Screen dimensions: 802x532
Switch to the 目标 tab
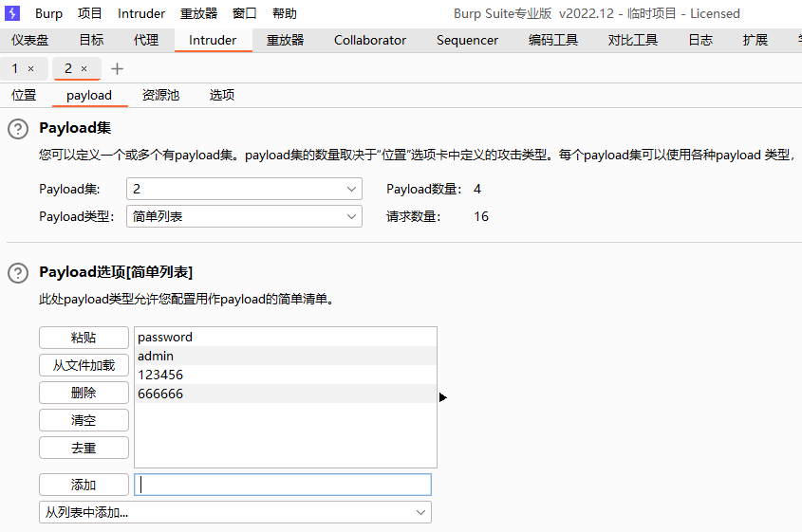pos(91,40)
